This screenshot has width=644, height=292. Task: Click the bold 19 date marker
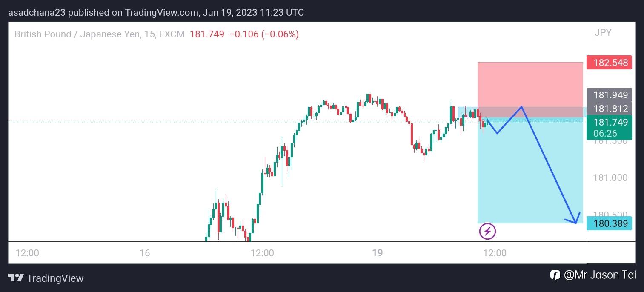pos(377,253)
